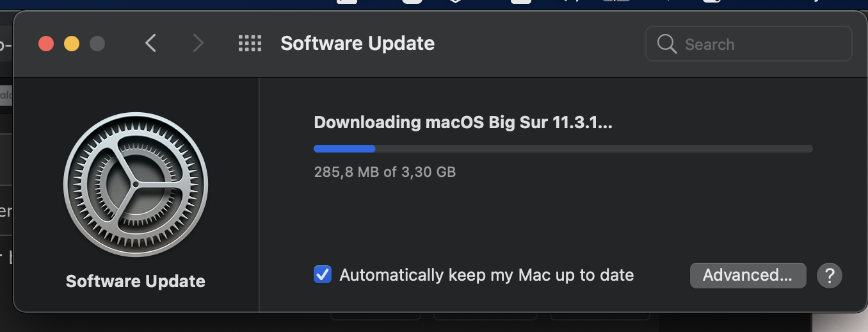This screenshot has width=868, height=332.
Task: Click the gray zoom window button
Action: [x=97, y=44]
